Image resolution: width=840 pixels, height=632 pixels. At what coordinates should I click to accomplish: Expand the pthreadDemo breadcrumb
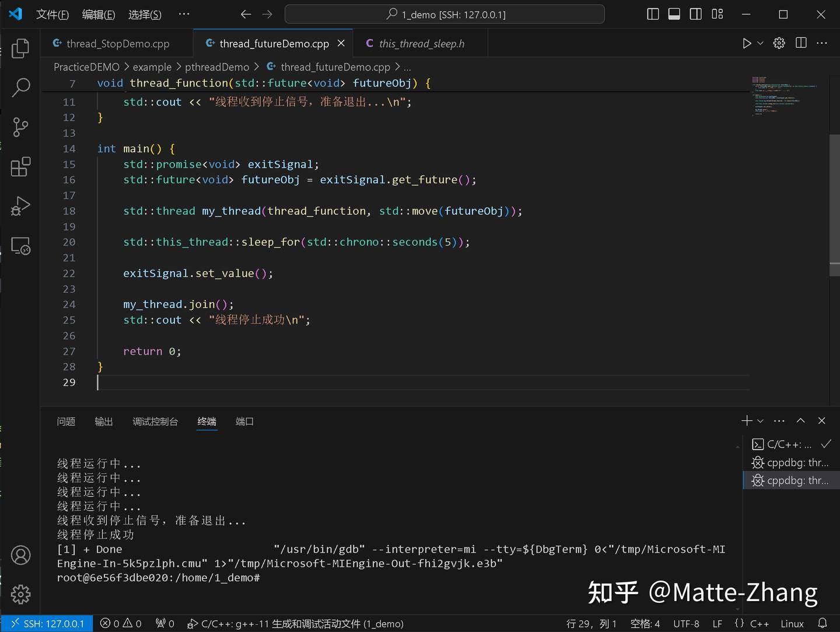(217, 67)
